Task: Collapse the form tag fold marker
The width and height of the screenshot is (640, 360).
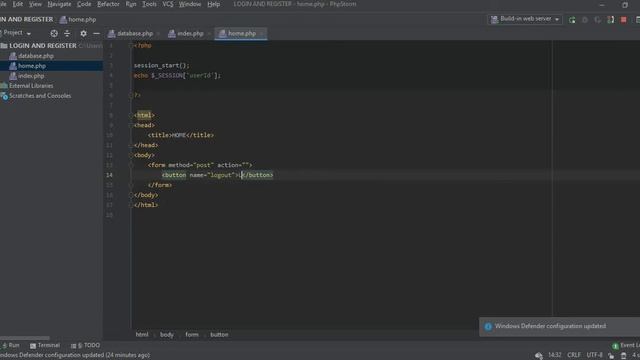Action: 131,165
